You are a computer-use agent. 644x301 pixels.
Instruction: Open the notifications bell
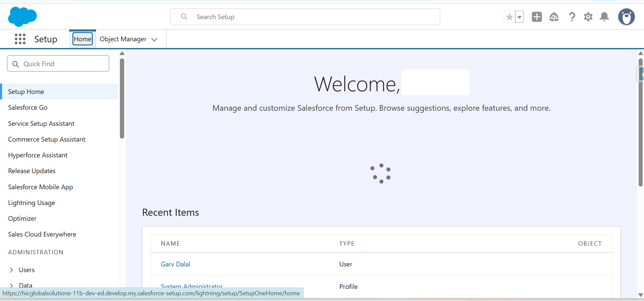[604, 17]
